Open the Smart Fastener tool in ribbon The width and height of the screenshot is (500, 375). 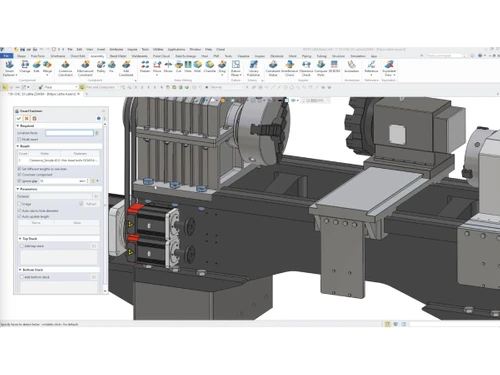tap(9, 68)
